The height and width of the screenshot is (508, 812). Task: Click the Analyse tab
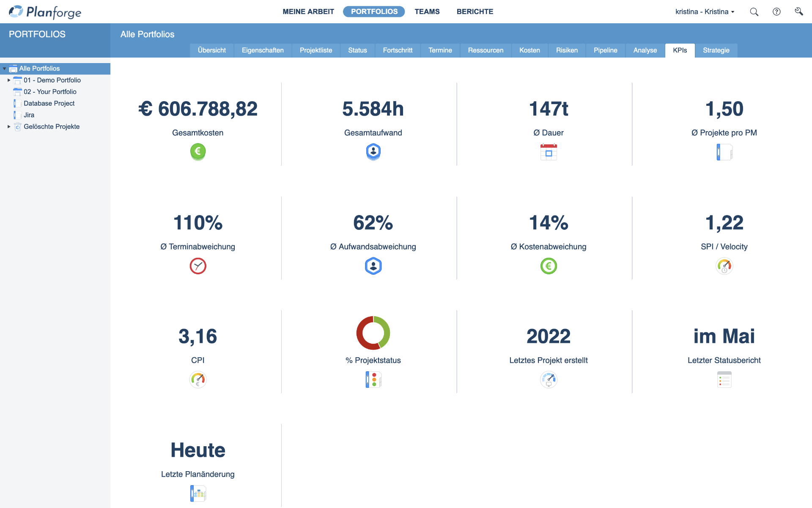click(x=644, y=50)
